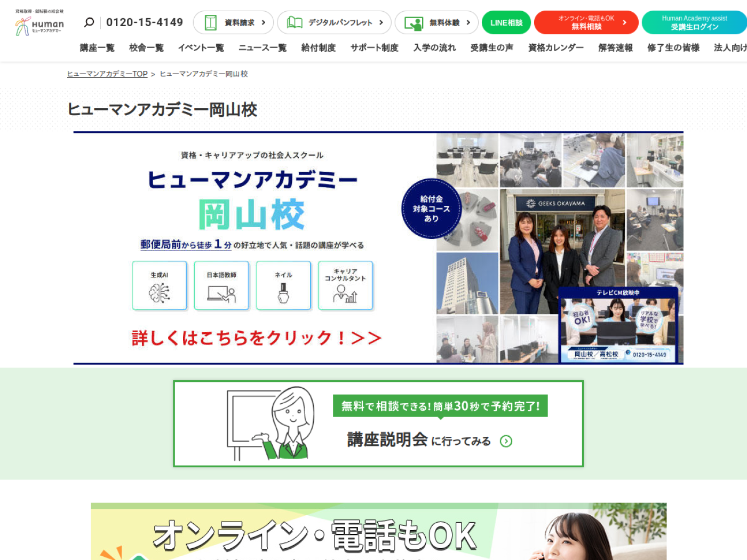Image resolution: width=747 pixels, height=560 pixels.
Task: Click 詳しくはこちらをクリック！>> red text
Action: coord(256,338)
